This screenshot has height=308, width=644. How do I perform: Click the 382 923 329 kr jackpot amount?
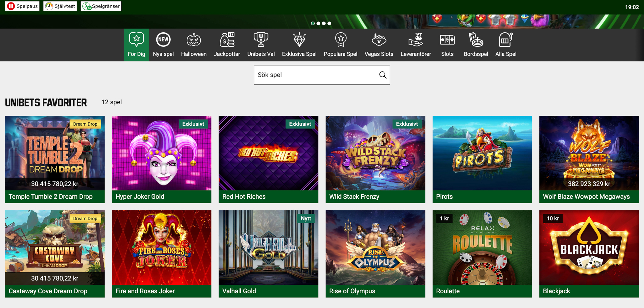(589, 184)
